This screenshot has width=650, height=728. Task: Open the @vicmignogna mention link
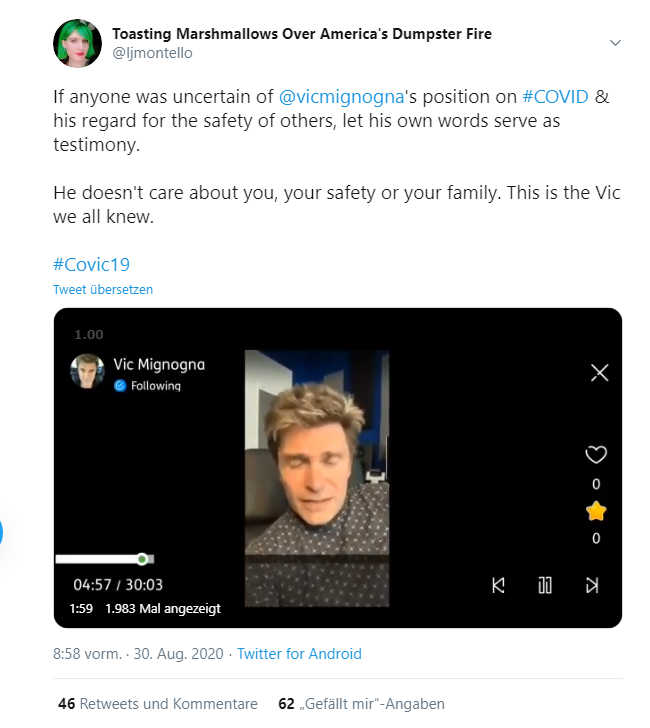tap(341, 97)
